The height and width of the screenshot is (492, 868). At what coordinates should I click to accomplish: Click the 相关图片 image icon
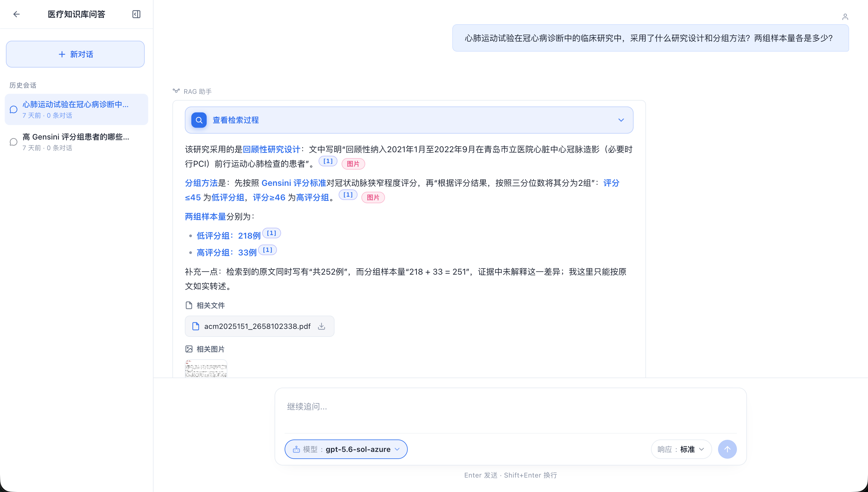coord(189,349)
